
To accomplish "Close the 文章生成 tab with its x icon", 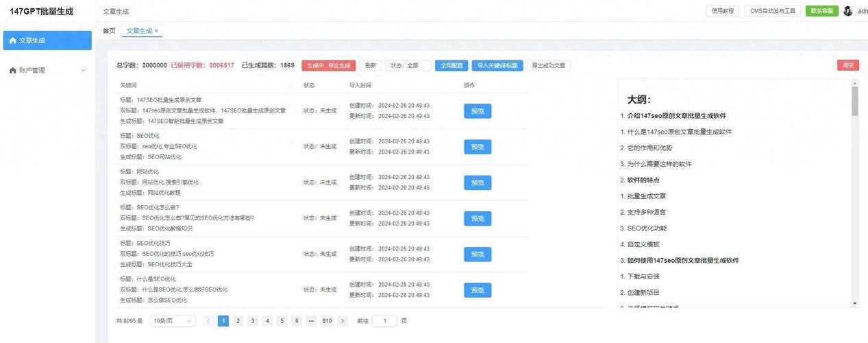I will [x=156, y=31].
